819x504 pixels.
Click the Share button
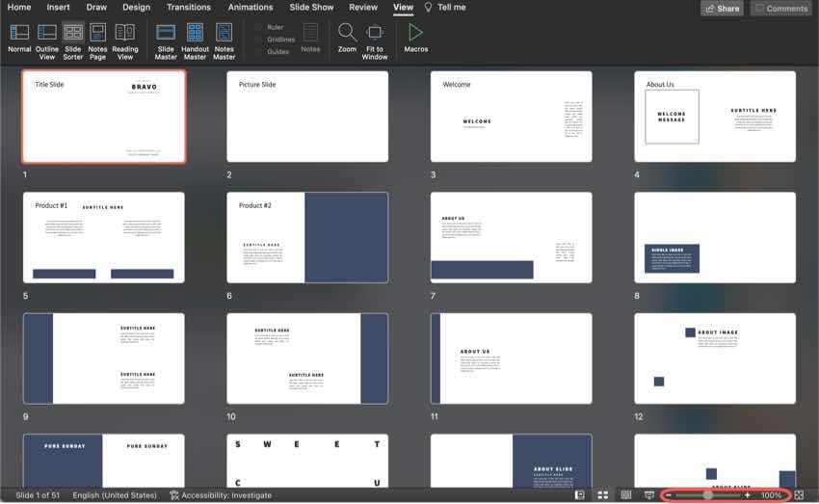pos(722,8)
